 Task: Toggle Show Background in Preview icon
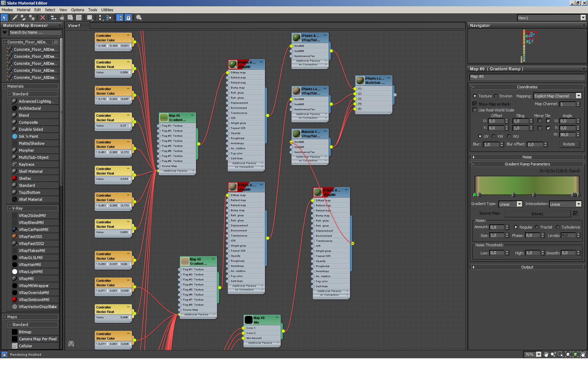click(x=79, y=18)
